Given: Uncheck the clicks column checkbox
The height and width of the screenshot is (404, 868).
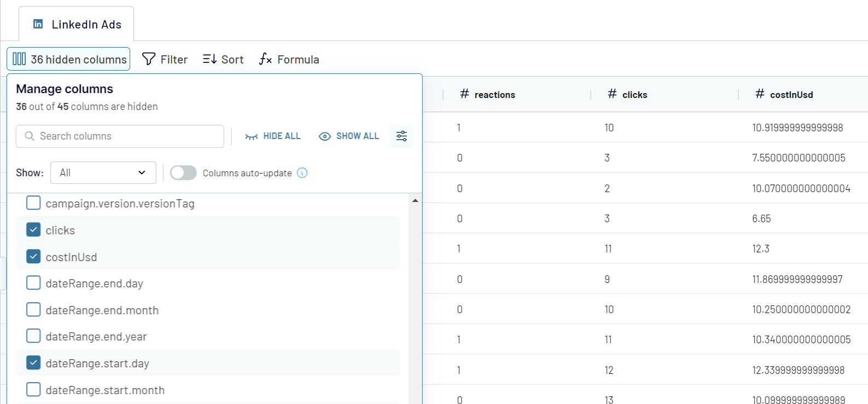Looking at the screenshot, I should pos(33,230).
